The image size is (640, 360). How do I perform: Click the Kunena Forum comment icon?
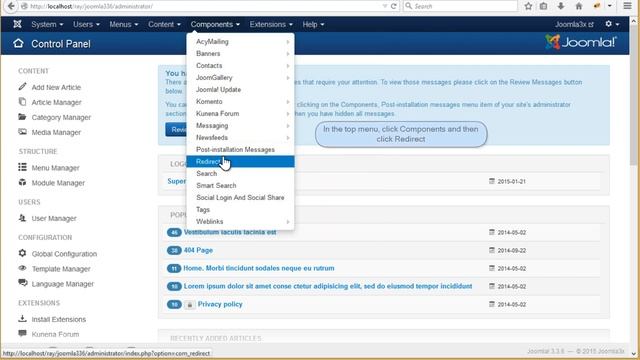22,333
